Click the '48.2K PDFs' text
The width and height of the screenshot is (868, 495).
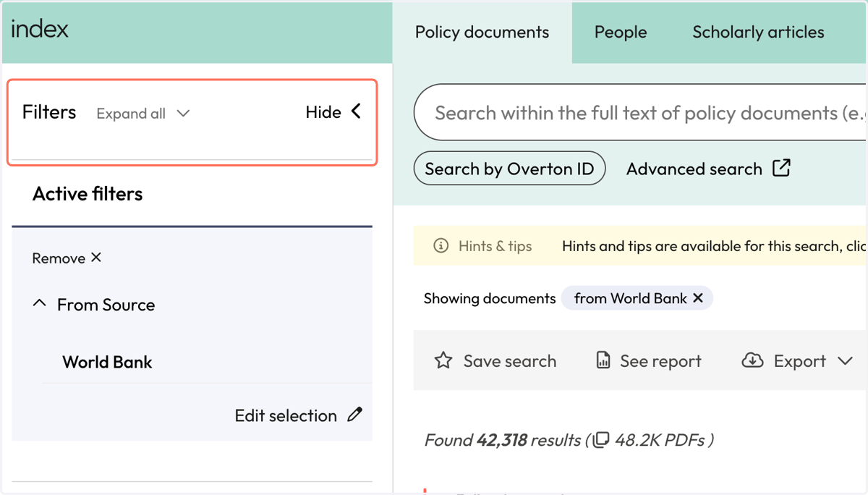coord(660,440)
